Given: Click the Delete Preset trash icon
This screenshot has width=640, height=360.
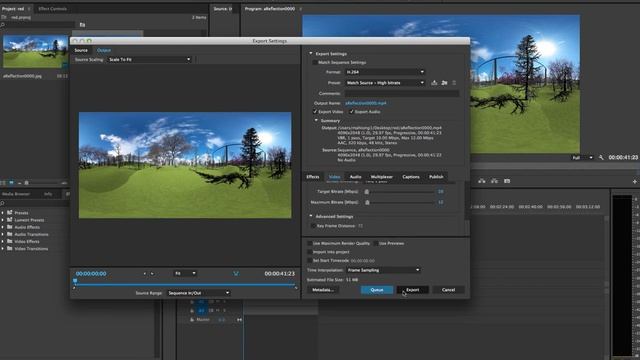Looking at the screenshot, I should tap(454, 83).
